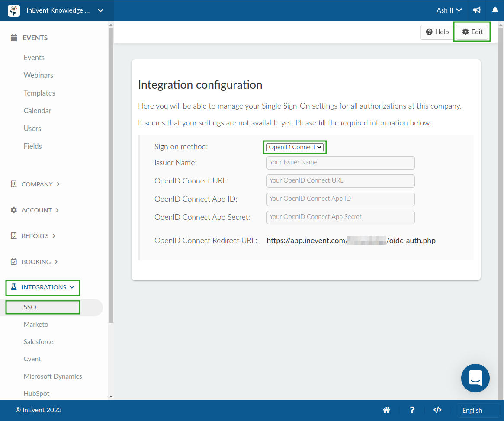The image size is (504, 421).
Task: Click the home icon in the footer
Action: (386, 410)
